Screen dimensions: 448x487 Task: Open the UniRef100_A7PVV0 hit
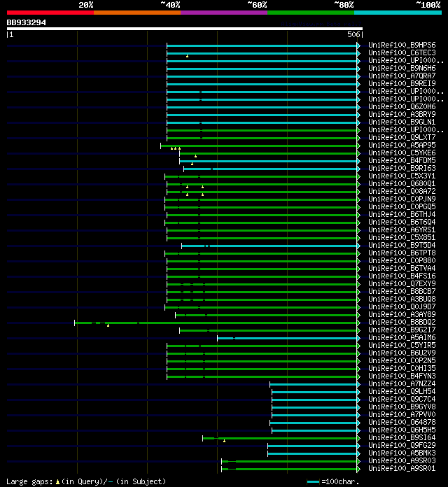pyautogui.click(x=402, y=415)
